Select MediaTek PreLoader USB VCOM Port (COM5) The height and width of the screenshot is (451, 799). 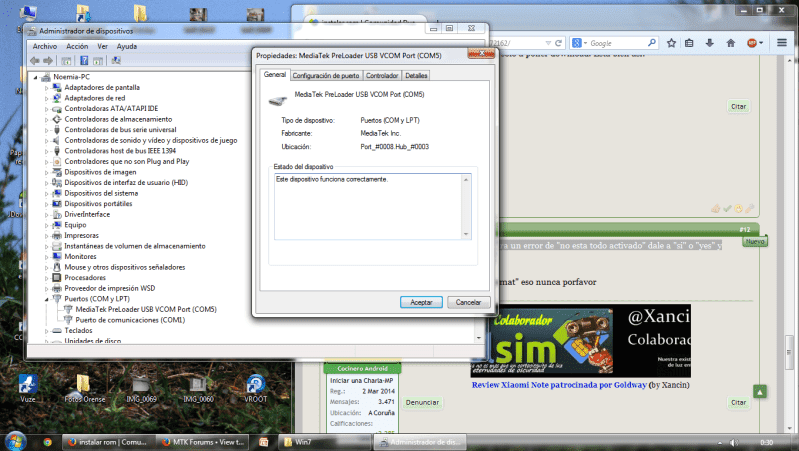point(146,309)
